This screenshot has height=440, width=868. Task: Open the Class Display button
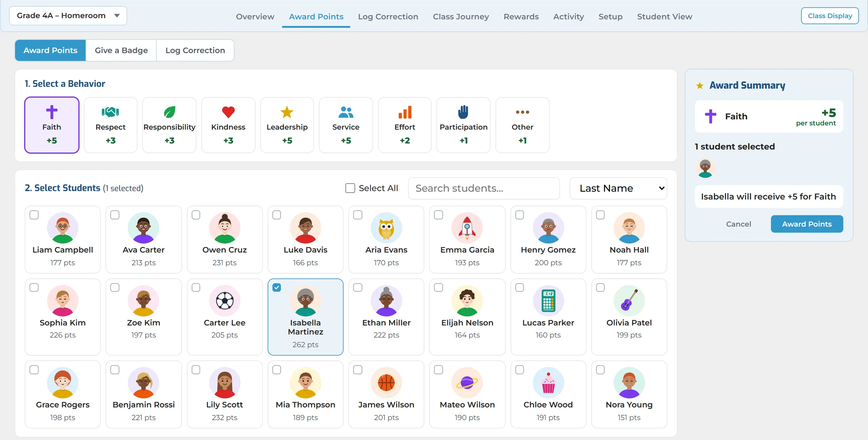coord(830,16)
